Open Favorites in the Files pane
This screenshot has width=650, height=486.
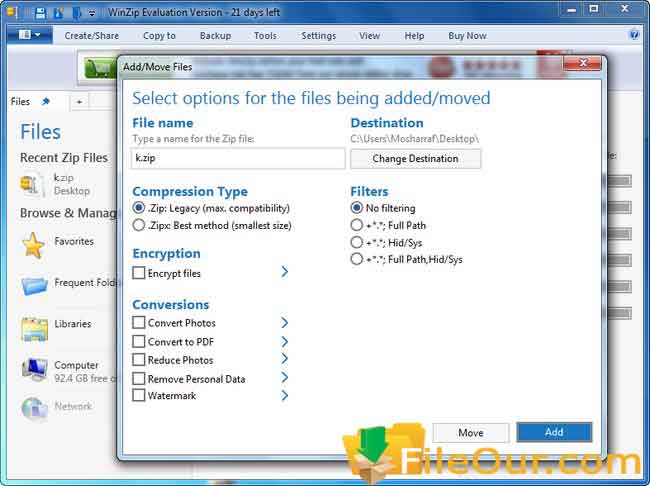click(x=74, y=241)
